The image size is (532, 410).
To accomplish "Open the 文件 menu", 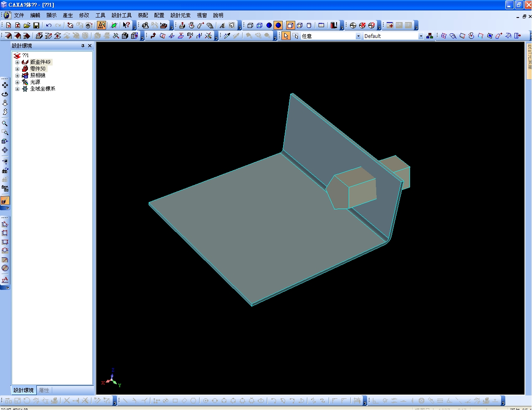I will click(19, 15).
